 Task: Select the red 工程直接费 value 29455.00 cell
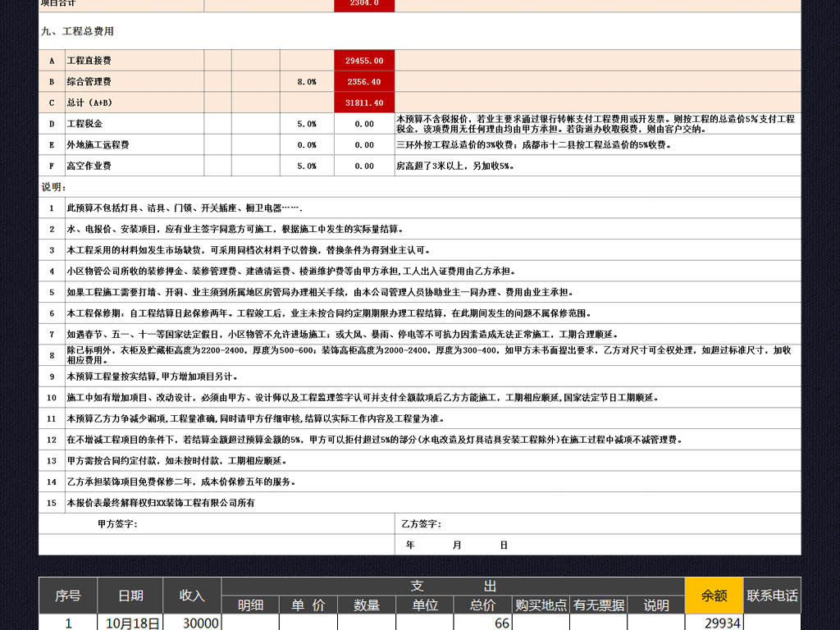click(364, 61)
